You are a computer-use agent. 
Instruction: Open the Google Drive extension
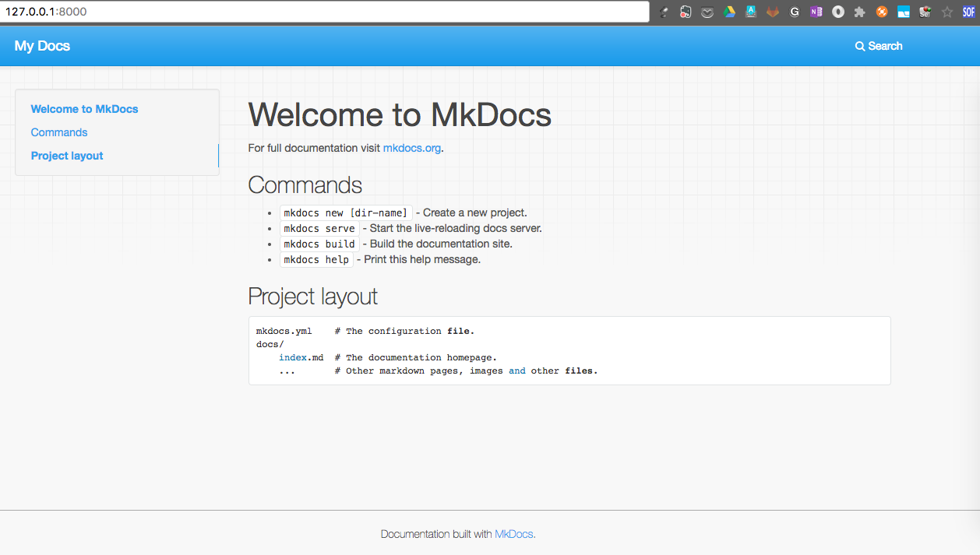[729, 12]
